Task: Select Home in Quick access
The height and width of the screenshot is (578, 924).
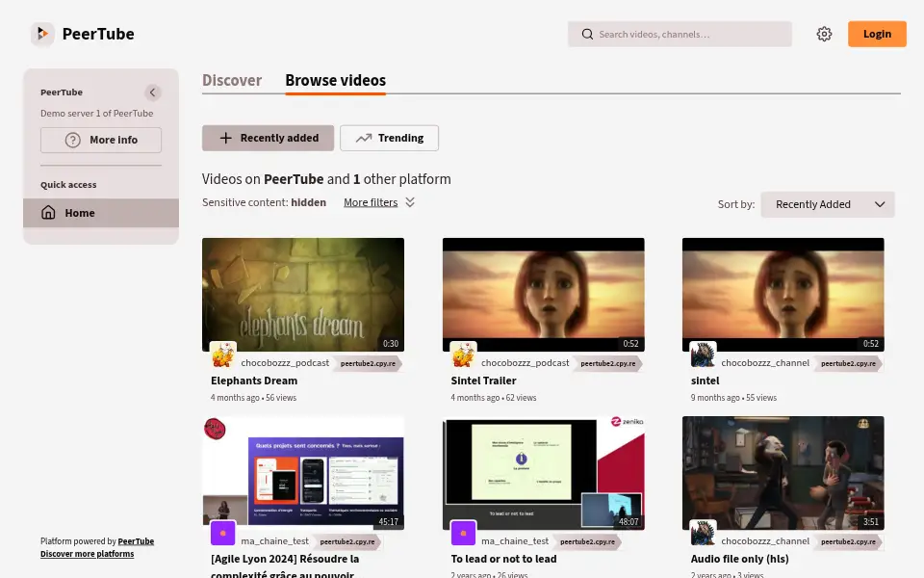Action: (x=101, y=213)
